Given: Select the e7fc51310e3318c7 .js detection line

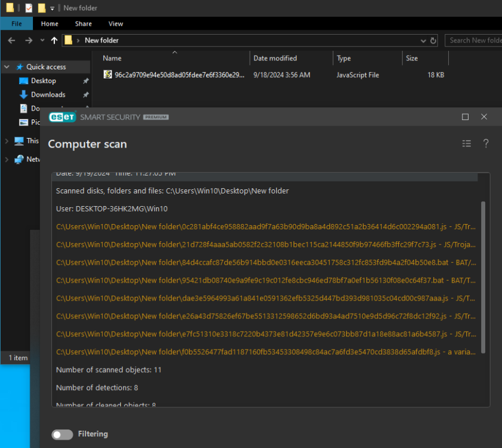Looking at the screenshot, I should click(x=266, y=334).
